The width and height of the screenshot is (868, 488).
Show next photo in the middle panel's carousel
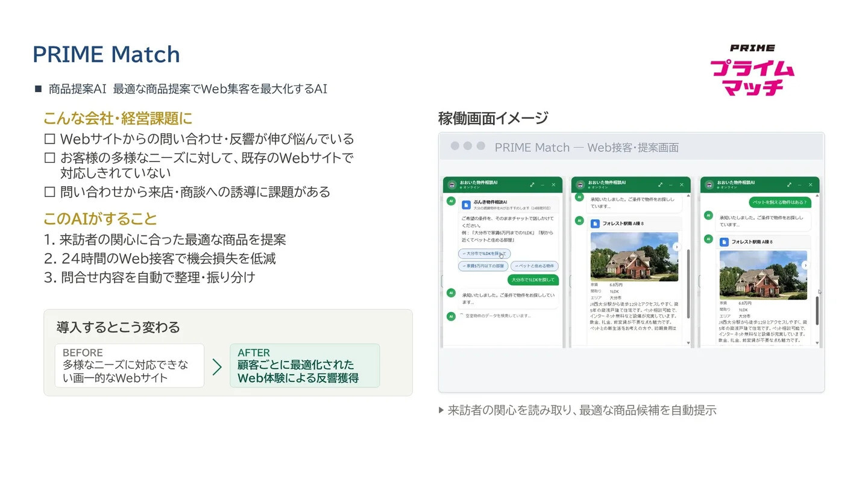(676, 247)
